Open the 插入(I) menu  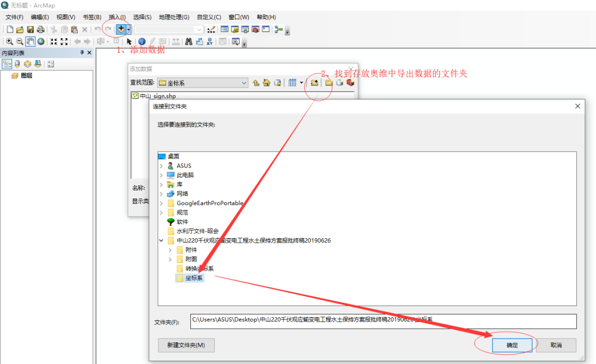[117, 17]
